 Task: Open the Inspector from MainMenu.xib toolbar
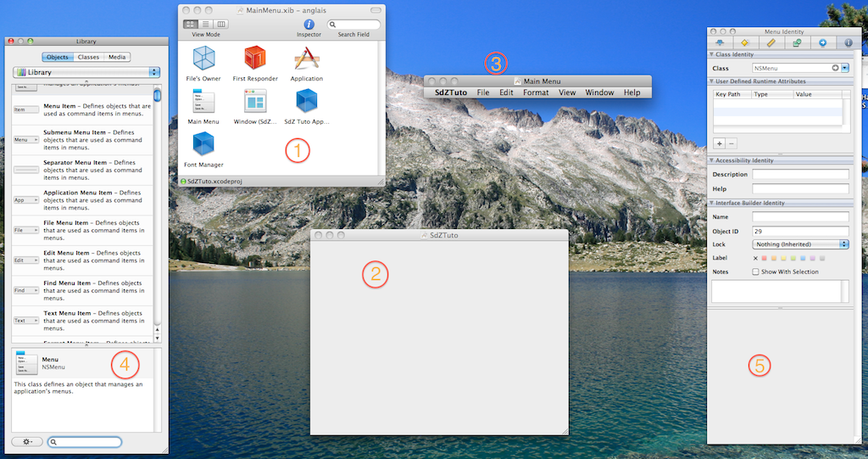tap(309, 25)
